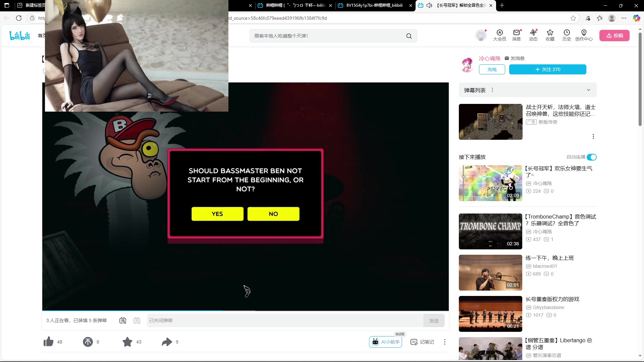Open the 弹幕列表 three-dot menu
644x362 pixels.
492,90
